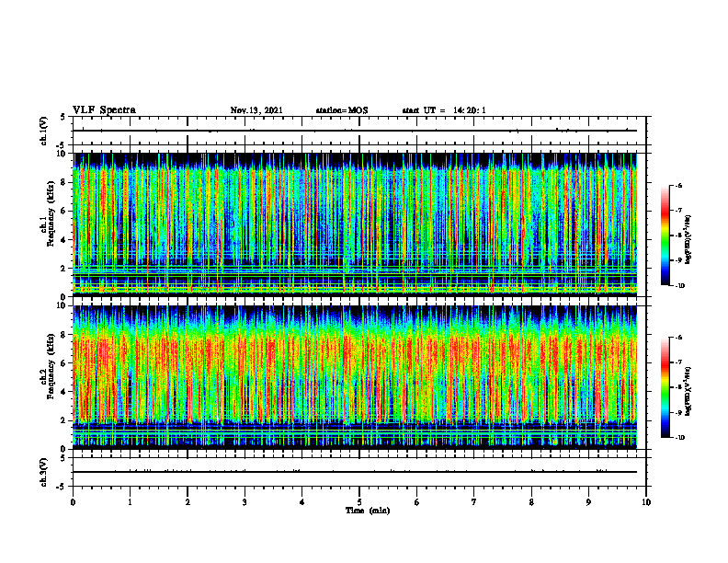Click the "-5" tick of ch.3(V) panel
This screenshot has width=728, height=563.
click(61, 487)
